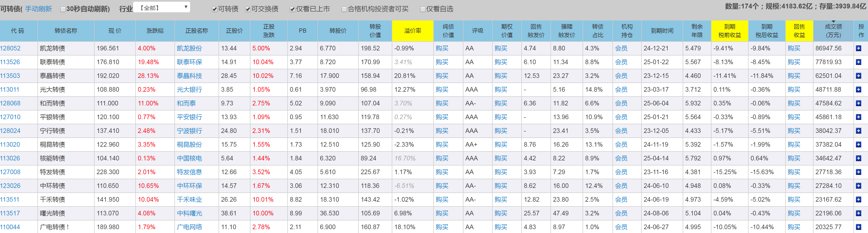Select bond name 桐昆转债
This screenshot has width=868, height=233.
pos(52,145)
